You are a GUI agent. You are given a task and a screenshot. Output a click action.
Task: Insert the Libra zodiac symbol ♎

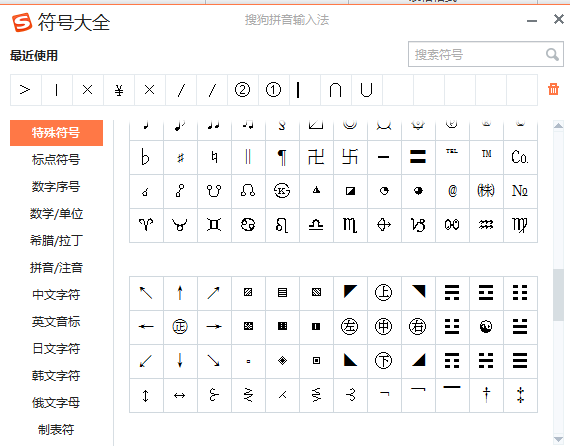point(316,225)
